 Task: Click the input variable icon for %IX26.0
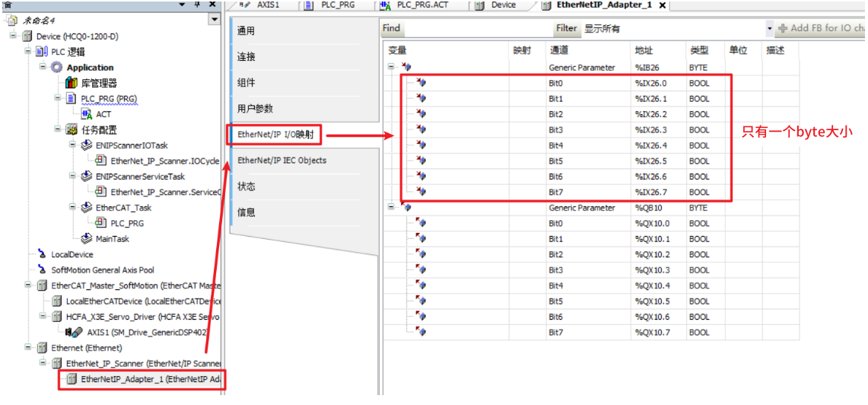click(421, 83)
